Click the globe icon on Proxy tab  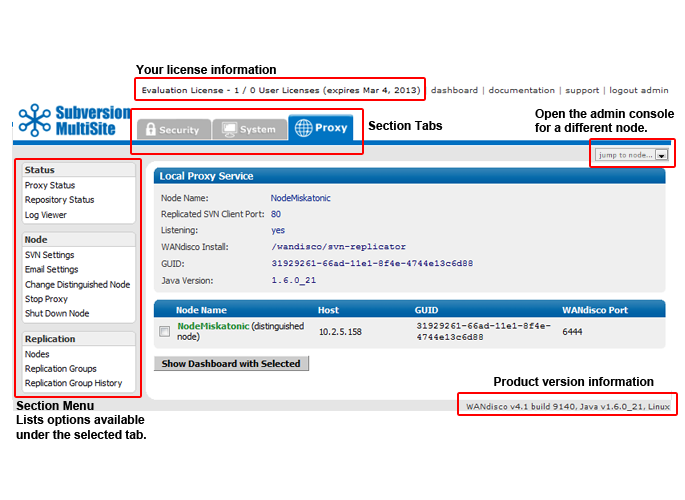coord(303,128)
